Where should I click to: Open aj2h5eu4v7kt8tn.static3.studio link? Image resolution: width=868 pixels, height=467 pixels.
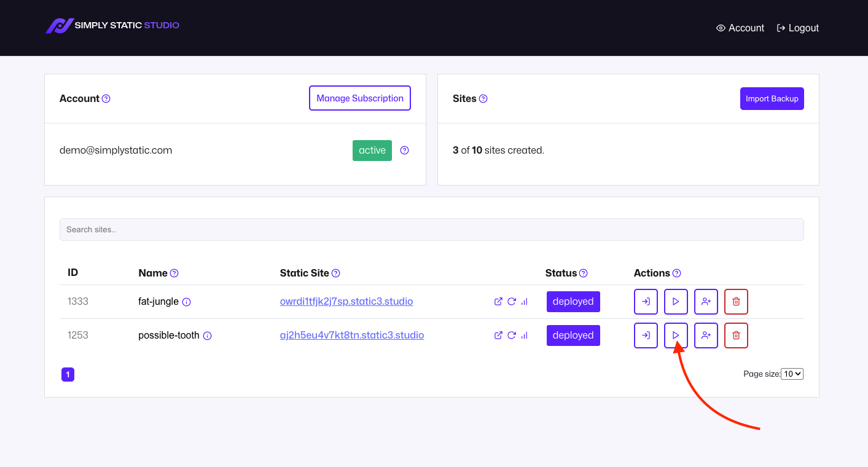coord(352,335)
